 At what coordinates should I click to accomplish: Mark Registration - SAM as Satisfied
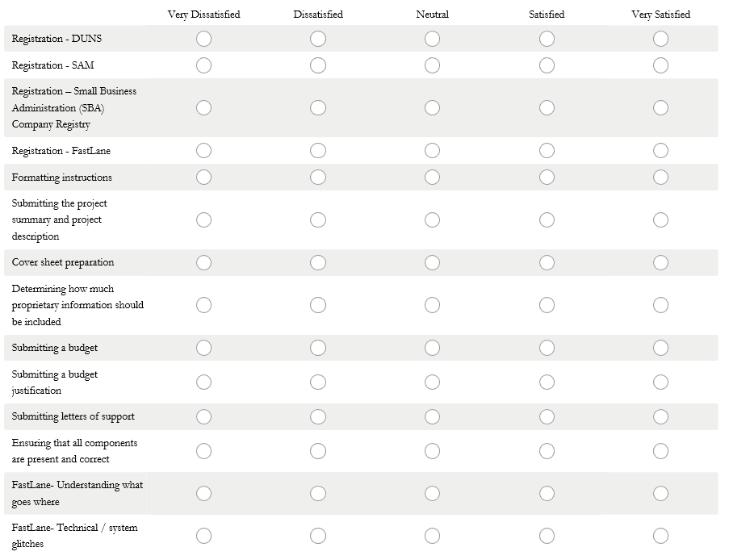[547, 65]
